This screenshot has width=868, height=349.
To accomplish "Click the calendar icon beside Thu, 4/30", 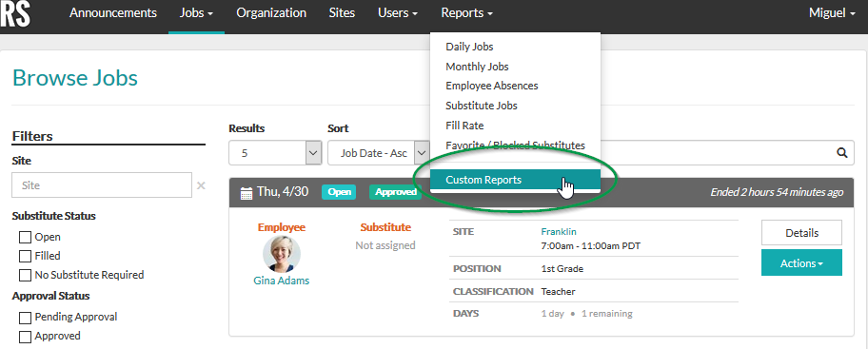I will pos(247,193).
